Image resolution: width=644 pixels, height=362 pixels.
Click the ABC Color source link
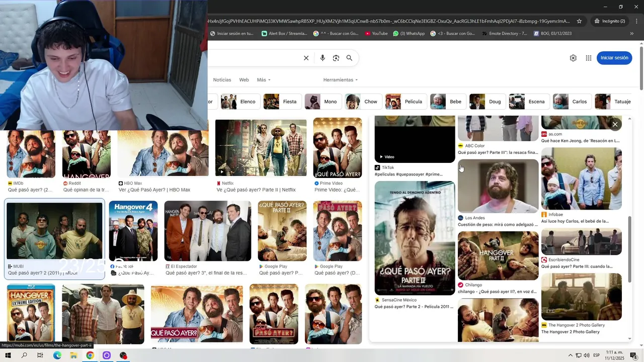pos(474,146)
